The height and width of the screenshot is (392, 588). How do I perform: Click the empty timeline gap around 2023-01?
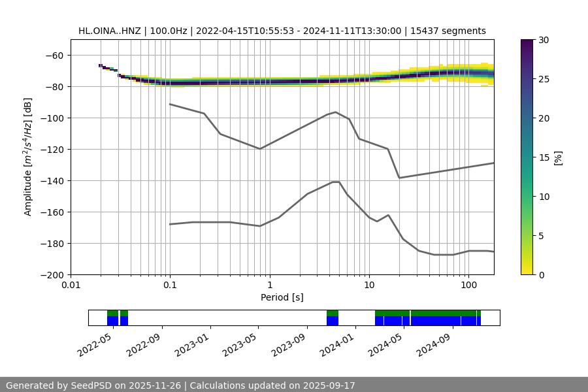(x=210, y=318)
